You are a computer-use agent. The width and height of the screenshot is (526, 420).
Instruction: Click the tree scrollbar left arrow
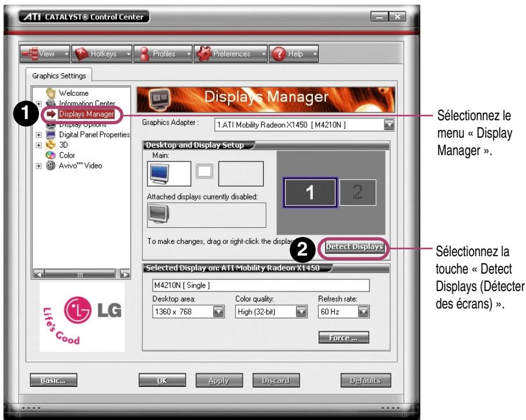38,274
